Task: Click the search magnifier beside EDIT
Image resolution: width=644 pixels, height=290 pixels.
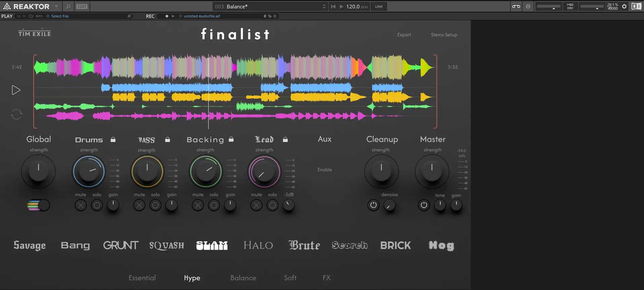Action: pyautogui.click(x=68, y=6)
